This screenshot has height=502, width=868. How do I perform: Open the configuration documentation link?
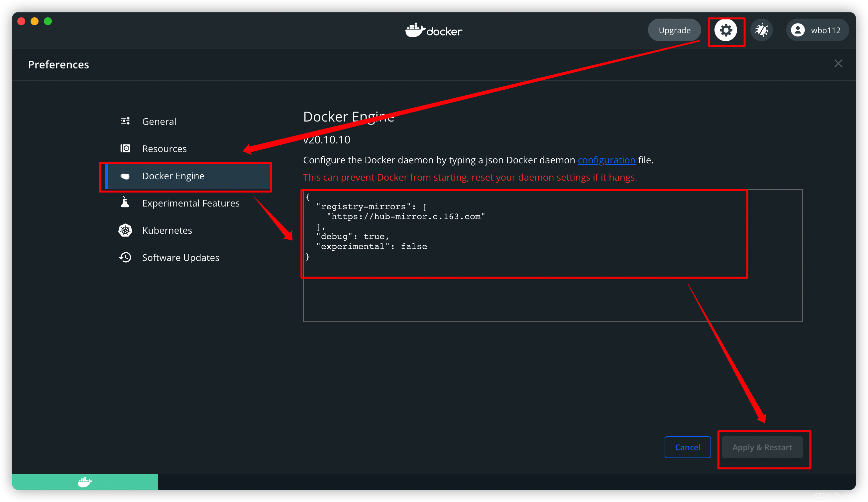[x=606, y=160]
